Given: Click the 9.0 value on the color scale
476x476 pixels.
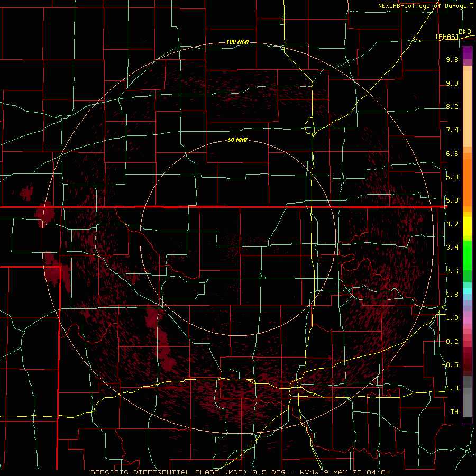Looking at the screenshot, I should pyautogui.click(x=452, y=83).
